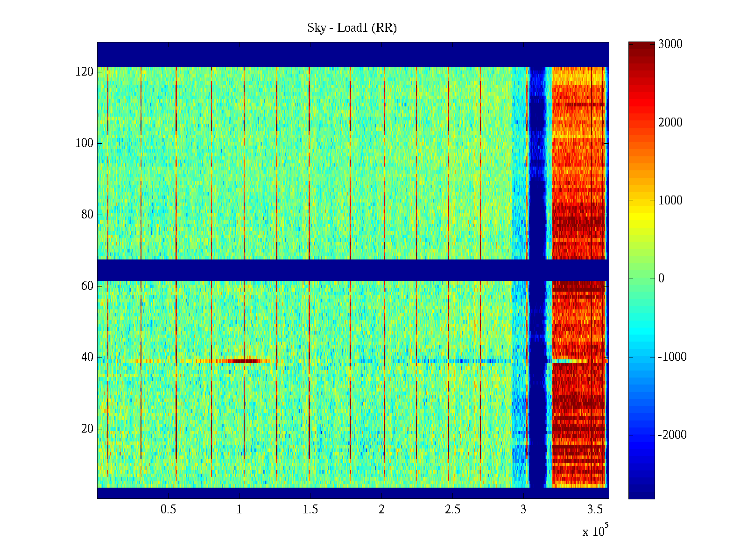Image resolution: width=747 pixels, height=560 pixels.
Task: Click the x-axis tick label 1.5
Action: 310,510
